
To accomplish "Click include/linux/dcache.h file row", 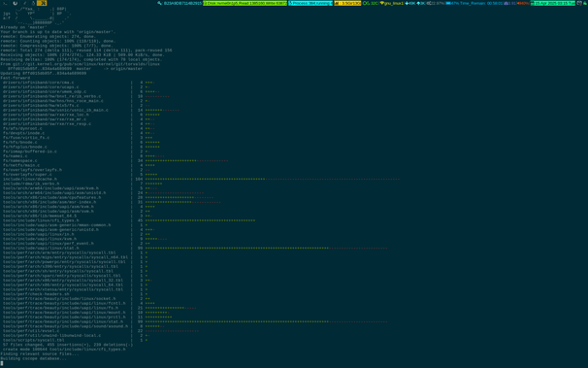I will pyautogui.click(x=202, y=179).
